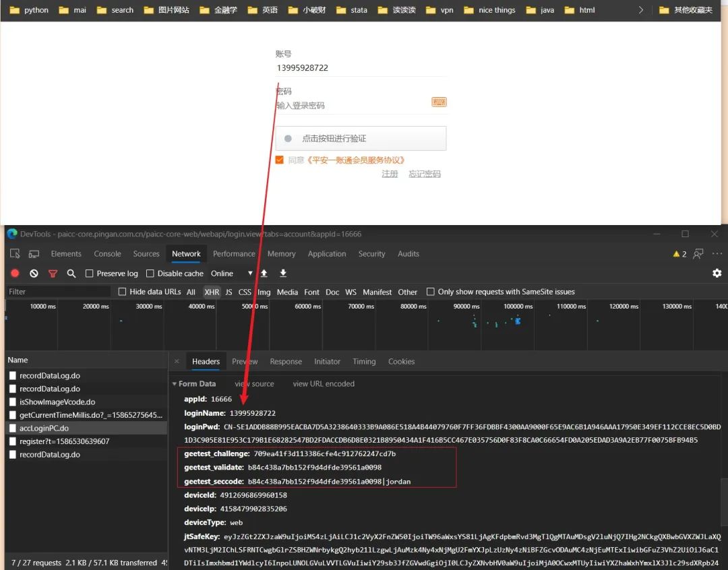Show more bookmarks chevron
This screenshot has height=570, width=728.
point(641,9)
